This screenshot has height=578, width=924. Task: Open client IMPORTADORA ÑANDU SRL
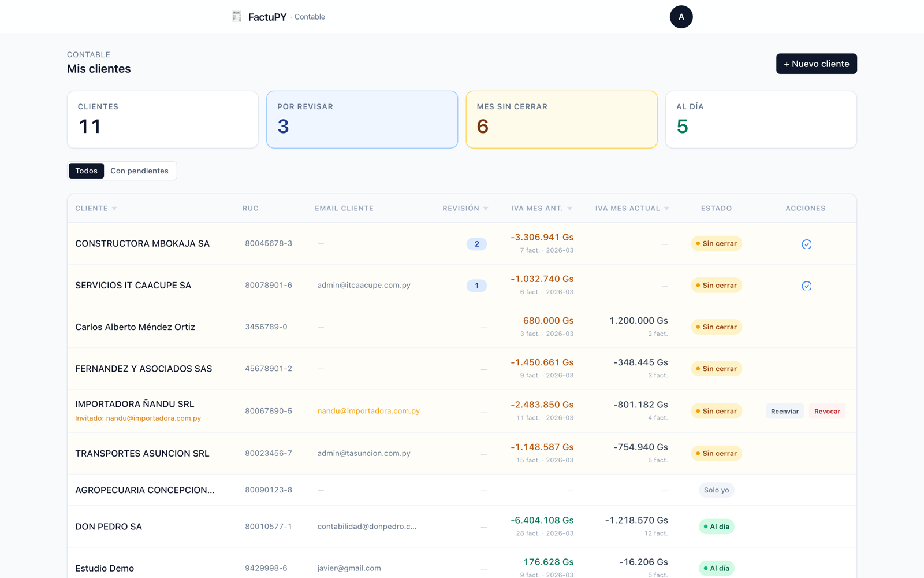coord(135,403)
